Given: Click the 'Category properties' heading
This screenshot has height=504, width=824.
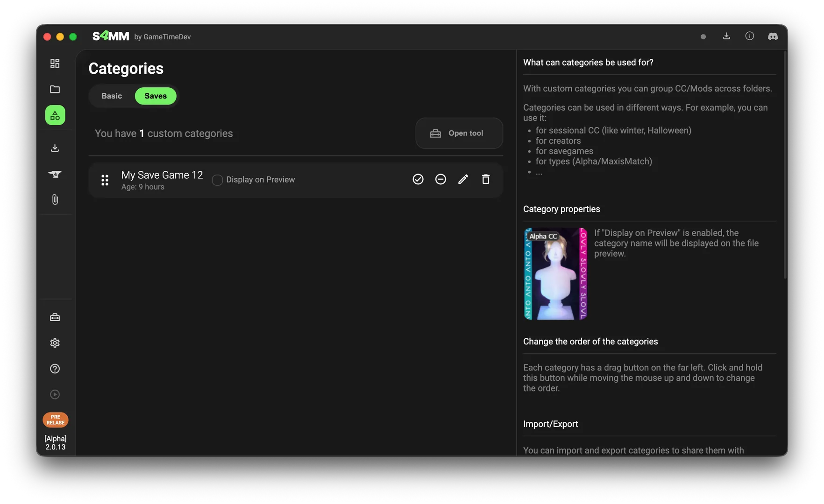Looking at the screenshot, I should [561, 209].
